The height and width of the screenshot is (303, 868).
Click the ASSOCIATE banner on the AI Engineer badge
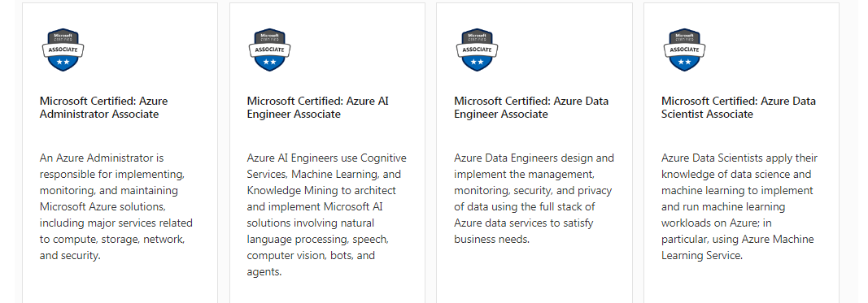click(269, 50)
